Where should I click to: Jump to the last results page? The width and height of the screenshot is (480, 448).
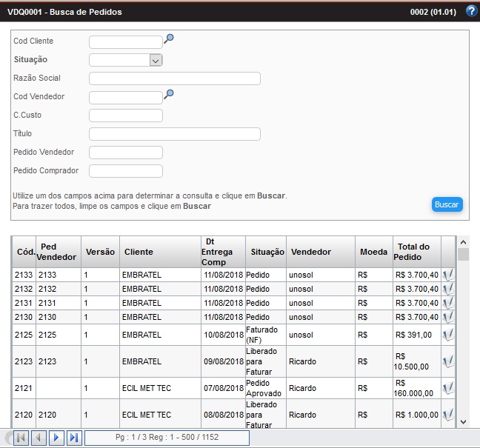pyautogui.click(x=74, y=438)
